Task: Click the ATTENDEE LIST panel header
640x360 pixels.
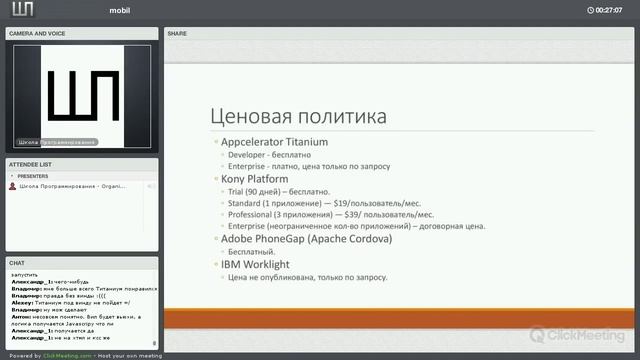Action: [82, 164]
